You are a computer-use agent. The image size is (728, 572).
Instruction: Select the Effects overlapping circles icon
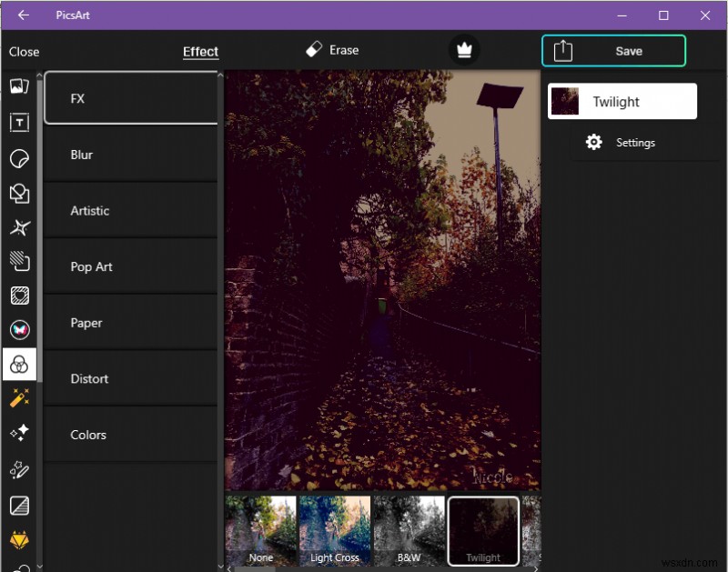(19, 364)
